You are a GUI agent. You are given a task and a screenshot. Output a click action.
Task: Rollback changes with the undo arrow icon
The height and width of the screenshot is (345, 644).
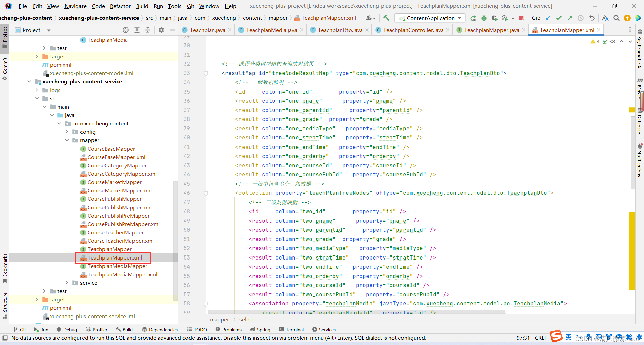tap(592, 18)
